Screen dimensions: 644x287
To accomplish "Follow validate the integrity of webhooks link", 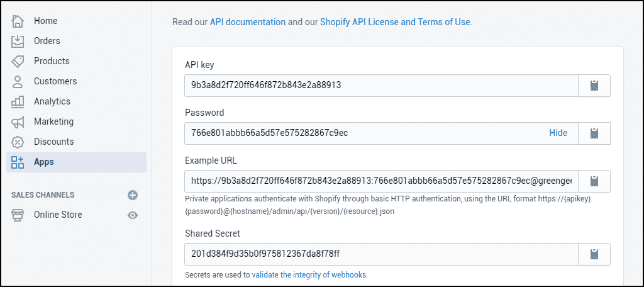I will coord(309,275).
